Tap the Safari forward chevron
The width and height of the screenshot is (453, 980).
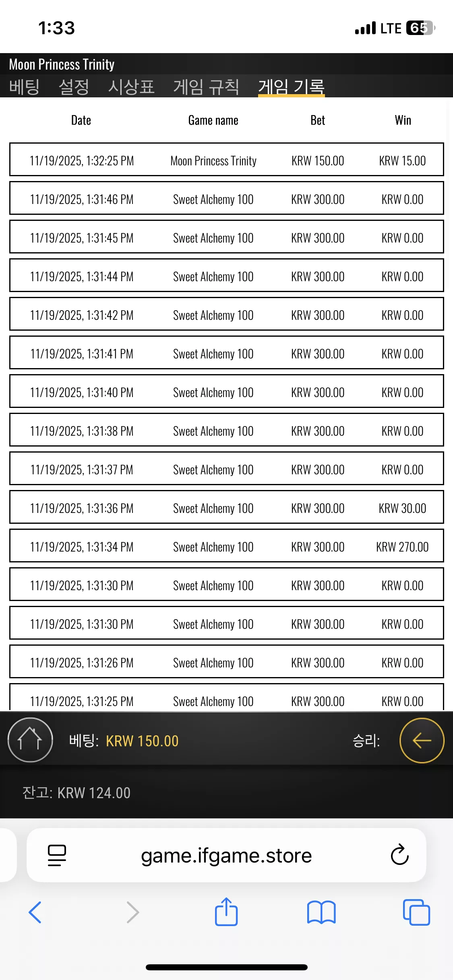(x=132, y=912)
